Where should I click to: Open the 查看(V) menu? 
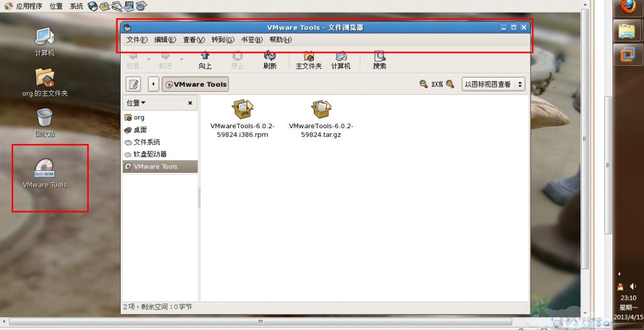coord(194,40)
